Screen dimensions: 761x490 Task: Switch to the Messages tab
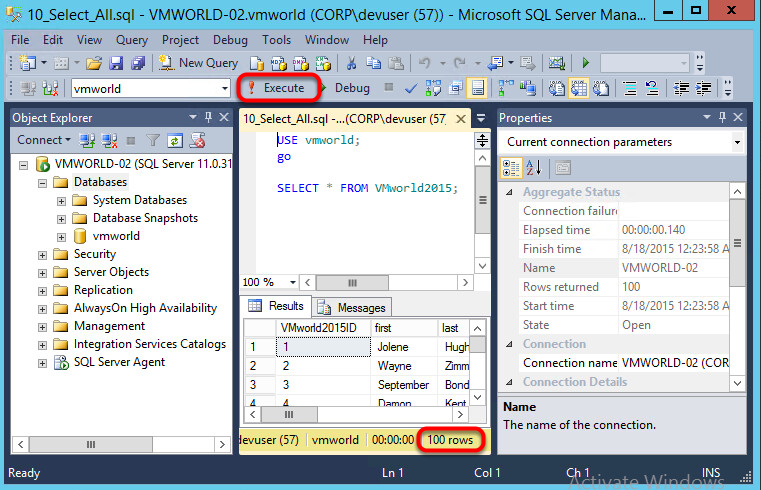pos(352,308)
